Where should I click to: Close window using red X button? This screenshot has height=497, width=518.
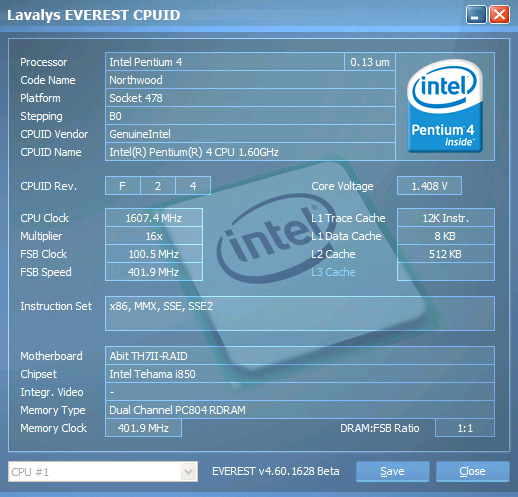pos(499,15)
